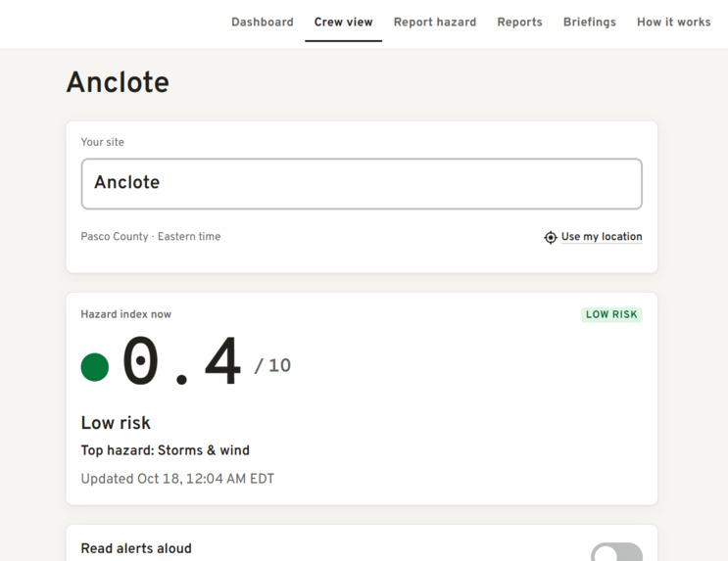Screen dimensions: 728x561
Task: Open How it works page
Action: pos(674,22)
